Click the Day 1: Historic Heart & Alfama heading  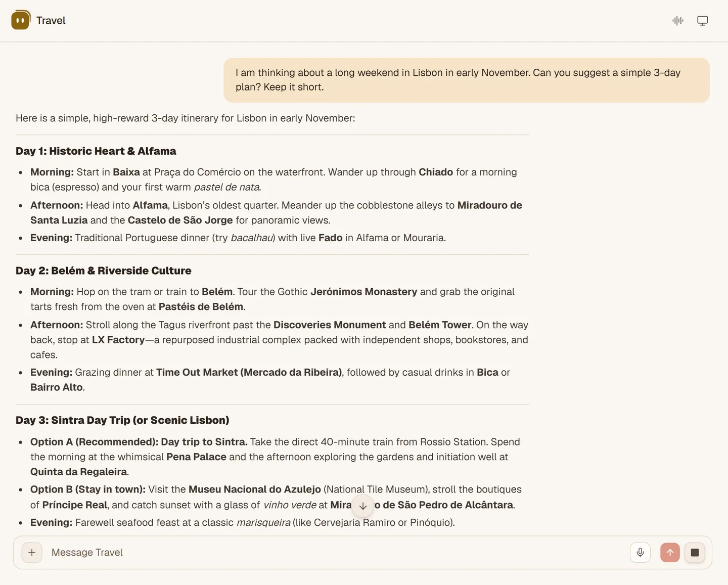(96, 151)
